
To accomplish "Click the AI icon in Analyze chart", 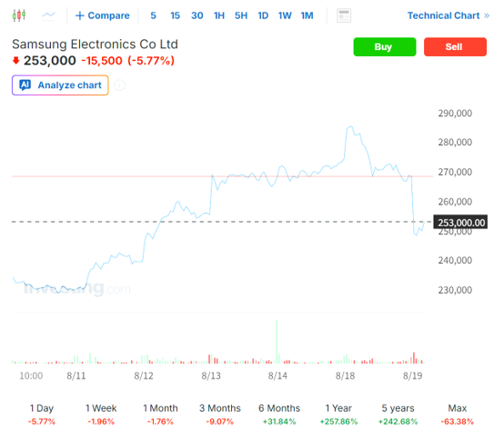I will (25, 85).
